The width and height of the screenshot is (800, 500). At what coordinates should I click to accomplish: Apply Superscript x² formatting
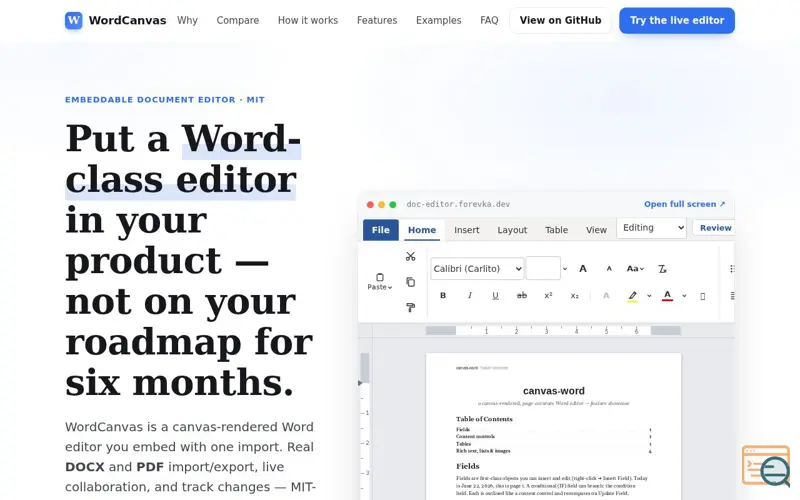(x=548, y=295)
